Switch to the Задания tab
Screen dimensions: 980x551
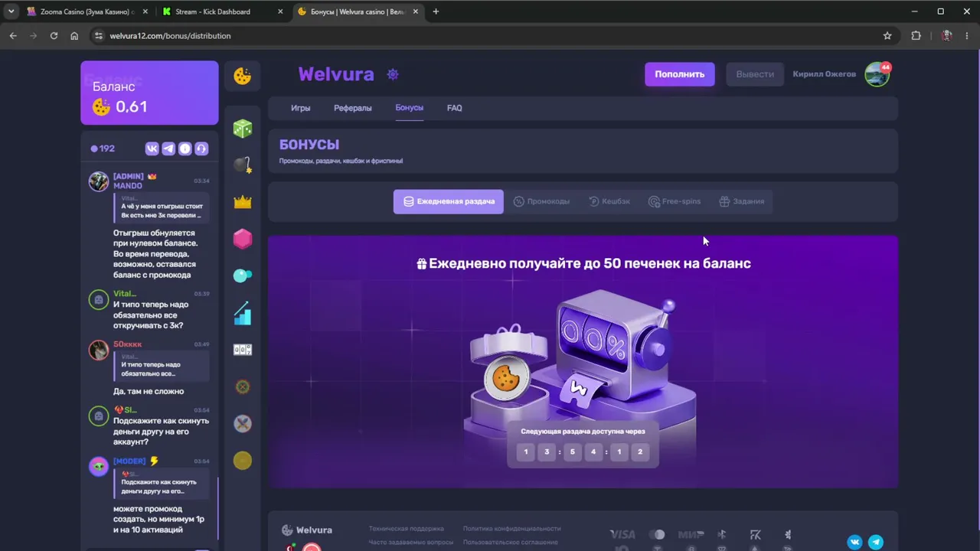(742, 201)
